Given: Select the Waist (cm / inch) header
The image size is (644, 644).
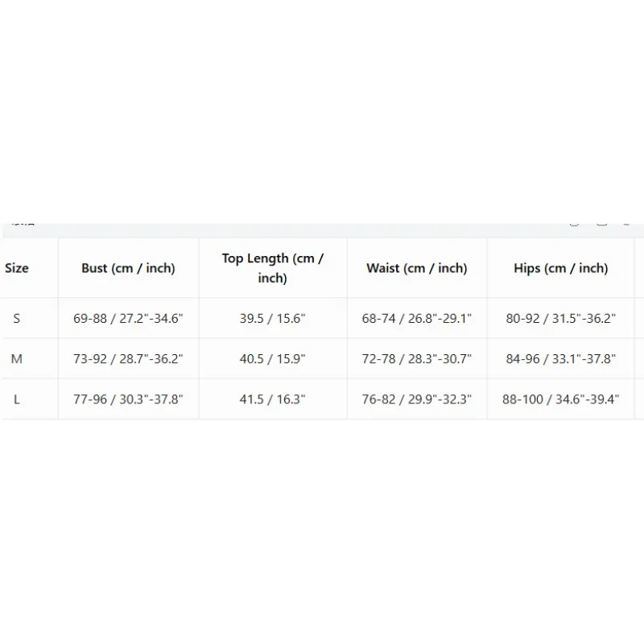Looking at the screenshot, I should (x=417, y=268).
